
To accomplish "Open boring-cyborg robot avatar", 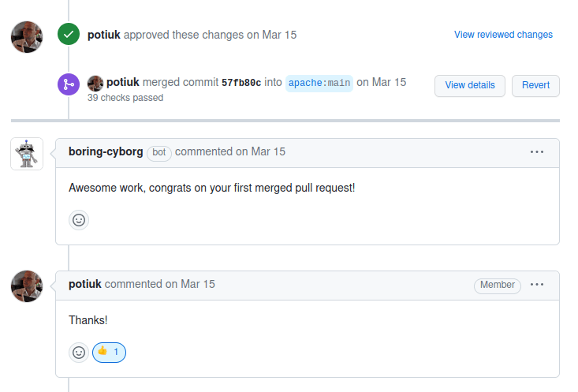I will [x=27, y=154].
